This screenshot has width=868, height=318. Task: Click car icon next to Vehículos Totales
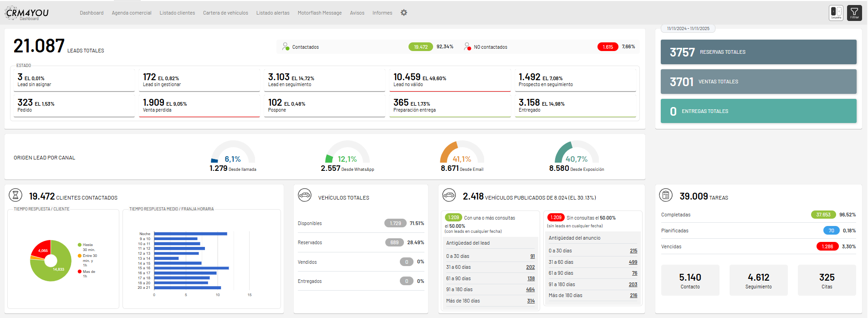[305, 195]
